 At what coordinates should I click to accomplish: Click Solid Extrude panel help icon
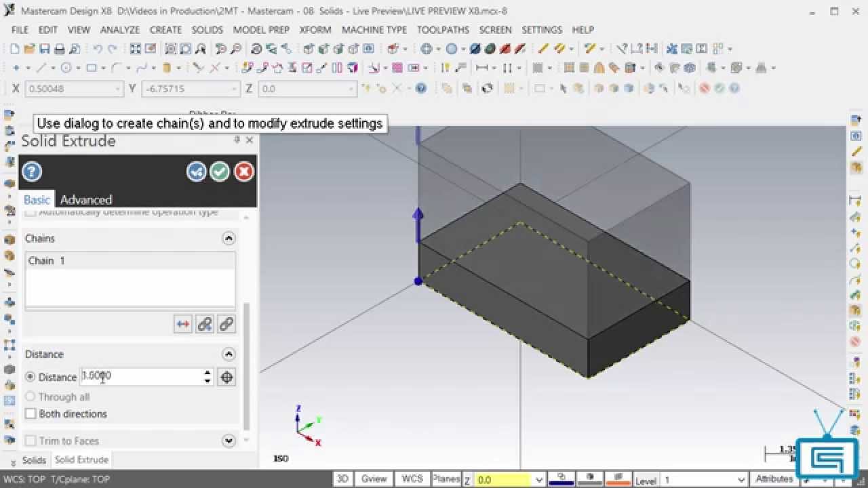tap(32, 171)
